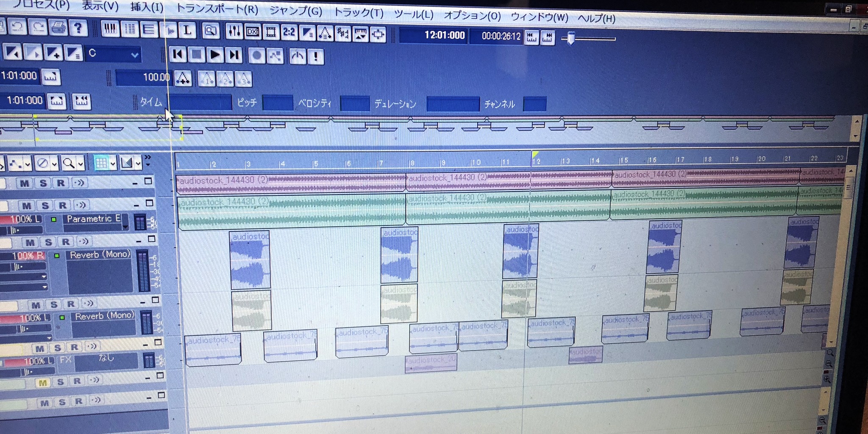Click the FX なし effects bin
The width and height of the screenshot is (868, 434).
coord(106,361)
